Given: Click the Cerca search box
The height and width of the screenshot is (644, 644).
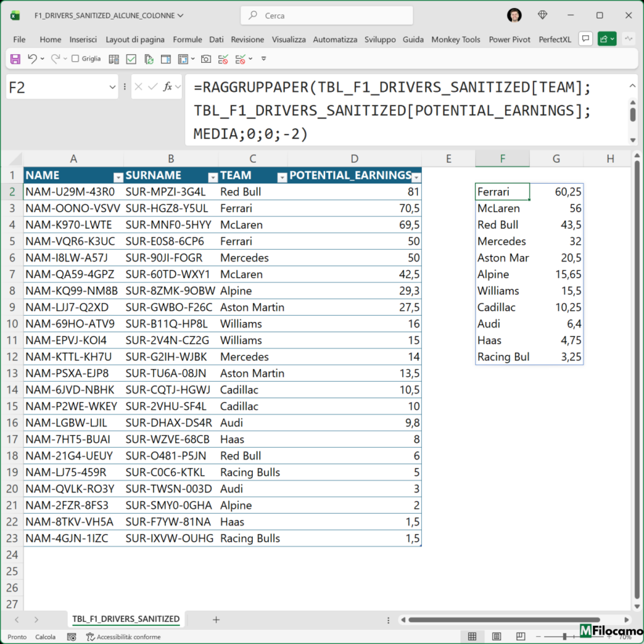Looking at the screenshot, I should pos(327,16).
